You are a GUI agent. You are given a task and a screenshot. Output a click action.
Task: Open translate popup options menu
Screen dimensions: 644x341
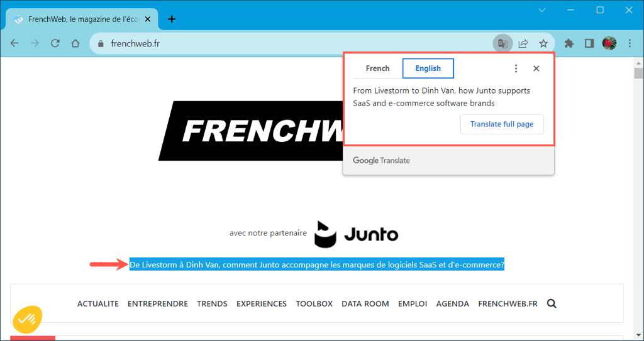pos(516,68)
